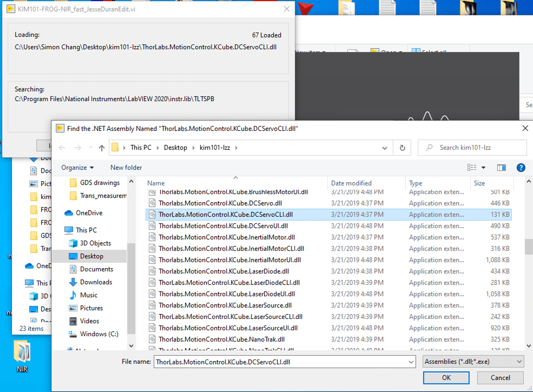Click New folder button
The image size is (533, 392).
click(126, 168)
